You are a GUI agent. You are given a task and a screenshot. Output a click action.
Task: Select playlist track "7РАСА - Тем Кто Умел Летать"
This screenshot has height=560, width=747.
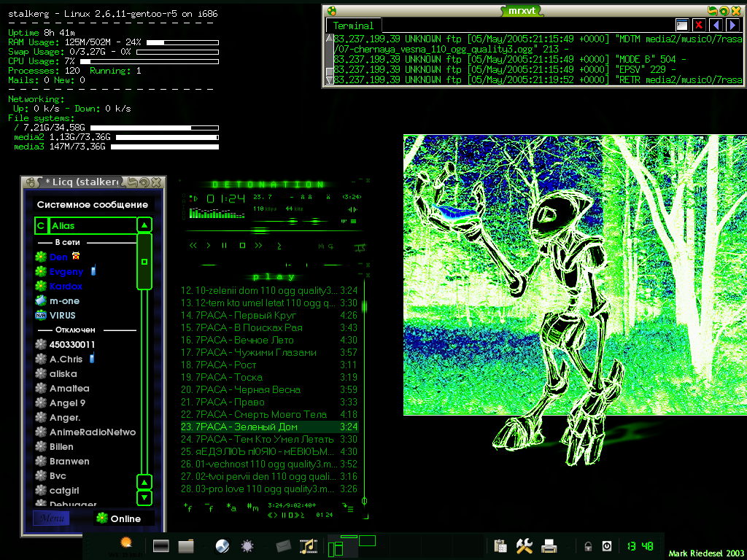tap(268, 439)
